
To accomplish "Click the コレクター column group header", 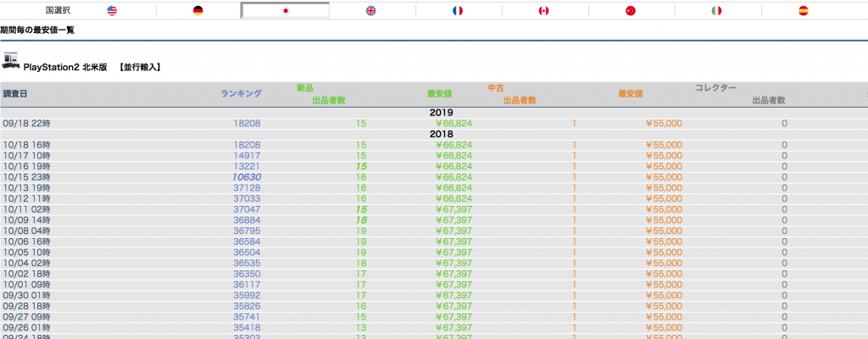I will (x=715, y=88).
